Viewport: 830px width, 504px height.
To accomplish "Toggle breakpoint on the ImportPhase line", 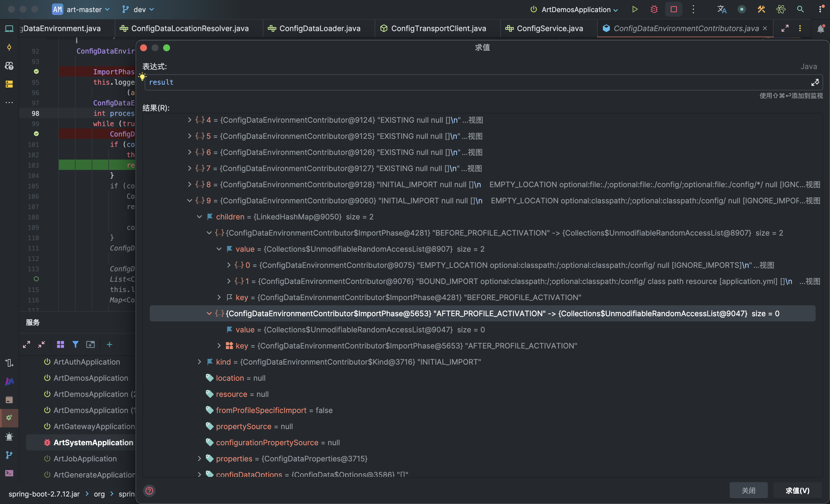I will click(x=36, y=72).
